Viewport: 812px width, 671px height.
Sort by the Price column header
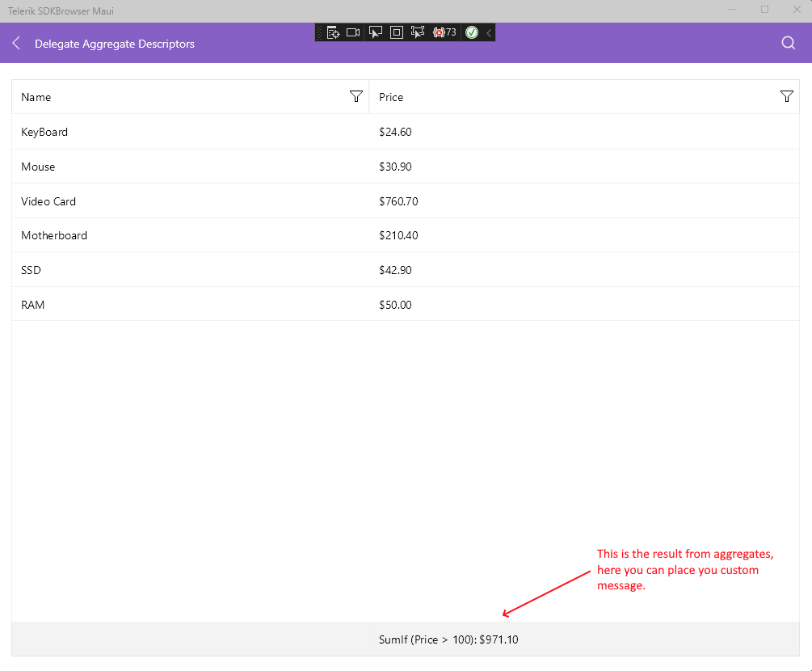click(x=566, y=97)
